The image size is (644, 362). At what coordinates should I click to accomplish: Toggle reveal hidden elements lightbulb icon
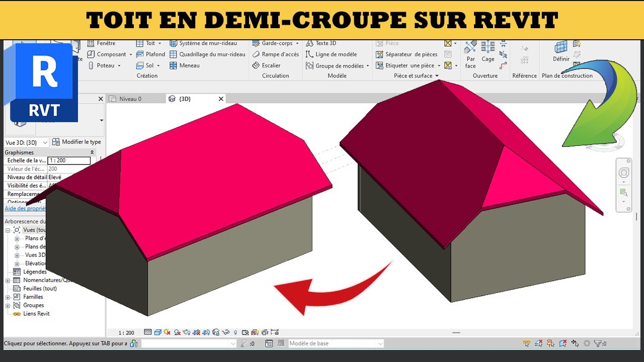[x=235, y=332]
